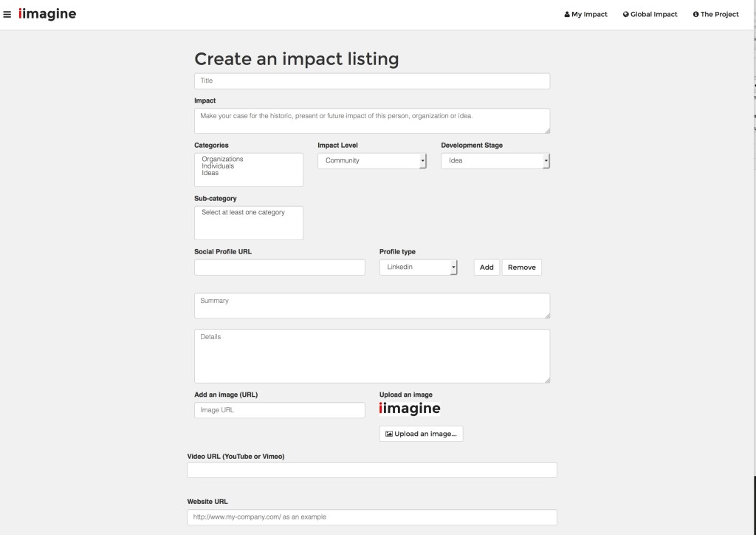Open My Impact from top navigation
Viewport: 756px width, 535px height.
(x=585, y=14)
